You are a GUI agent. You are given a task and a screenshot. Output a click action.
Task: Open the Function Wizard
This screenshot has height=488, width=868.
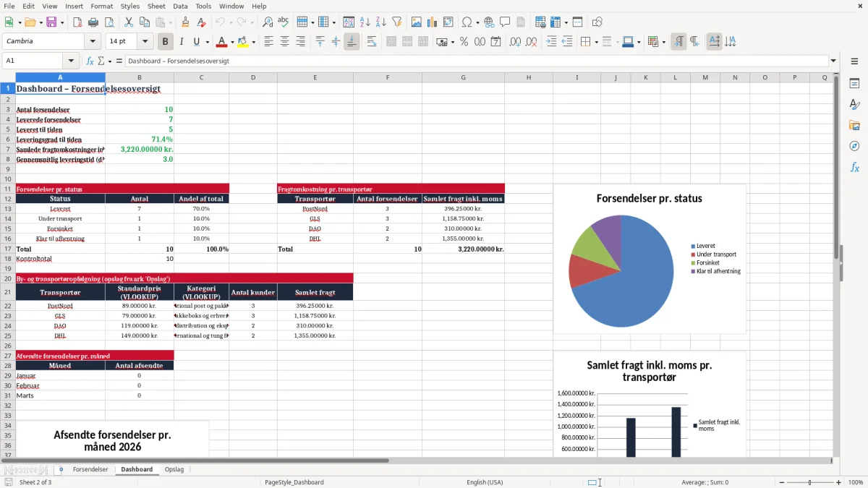(90, 61)
